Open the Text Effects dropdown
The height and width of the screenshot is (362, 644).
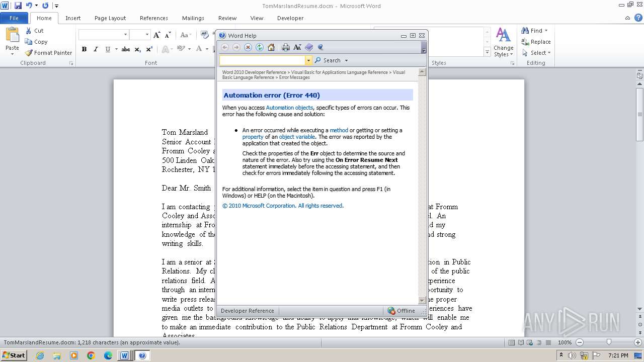(167, 49)
